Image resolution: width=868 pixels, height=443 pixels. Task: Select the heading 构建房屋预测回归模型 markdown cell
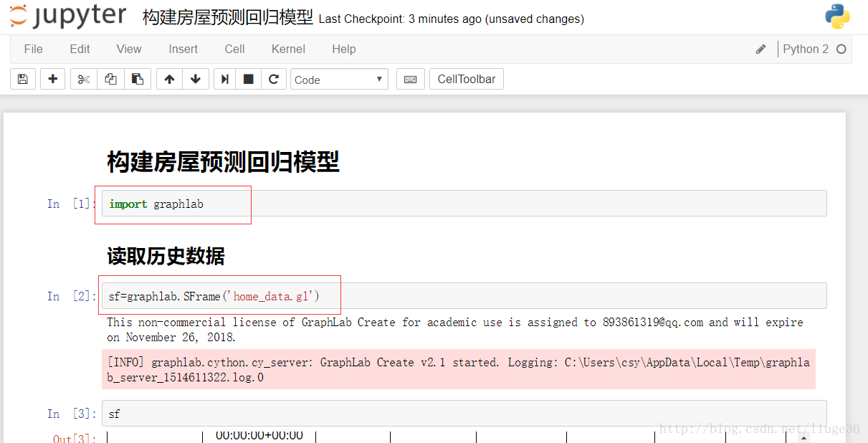click(223, 162)
